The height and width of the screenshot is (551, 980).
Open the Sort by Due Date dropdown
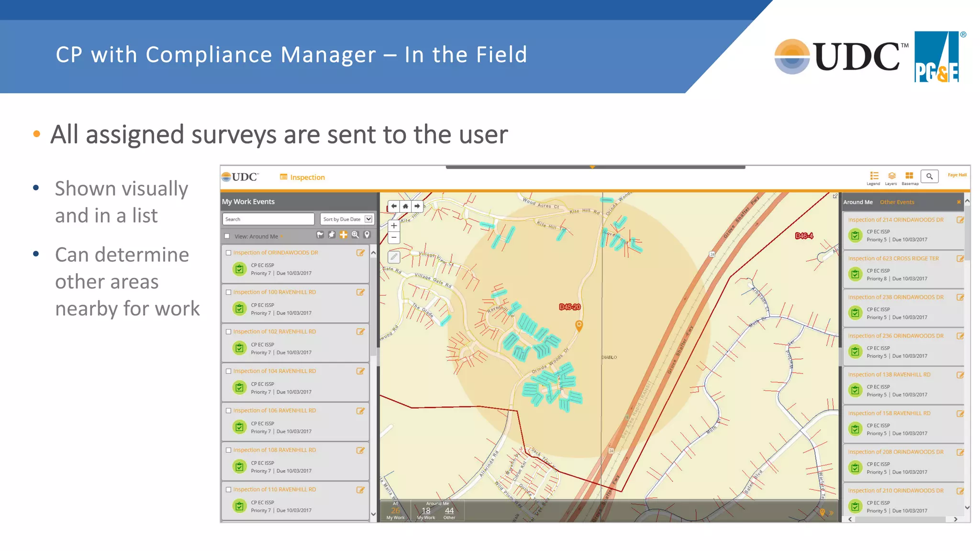[347, 219]
